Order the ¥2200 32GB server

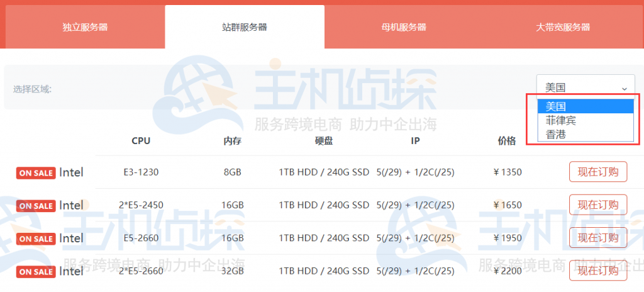click(597, 271)
